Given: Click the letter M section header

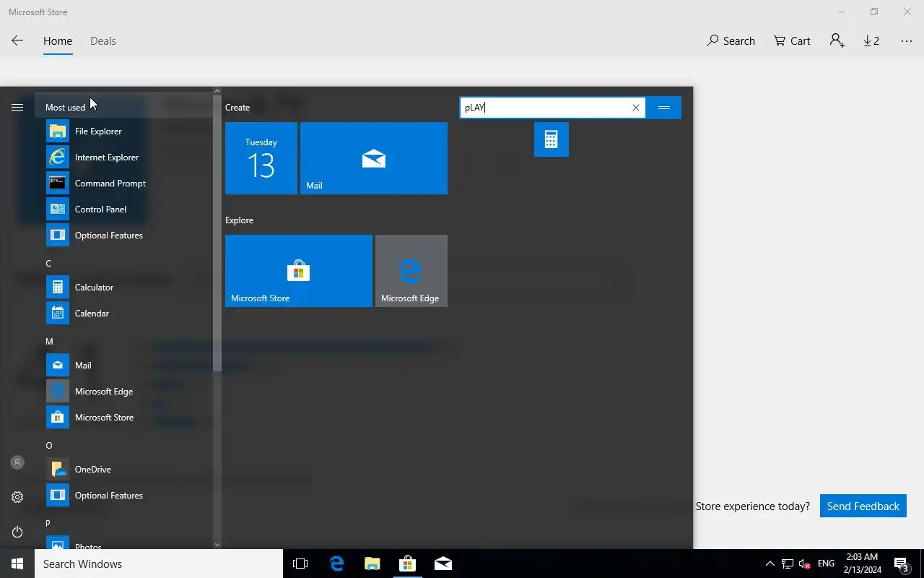Looking at the screenshot, I should point(49,342).
